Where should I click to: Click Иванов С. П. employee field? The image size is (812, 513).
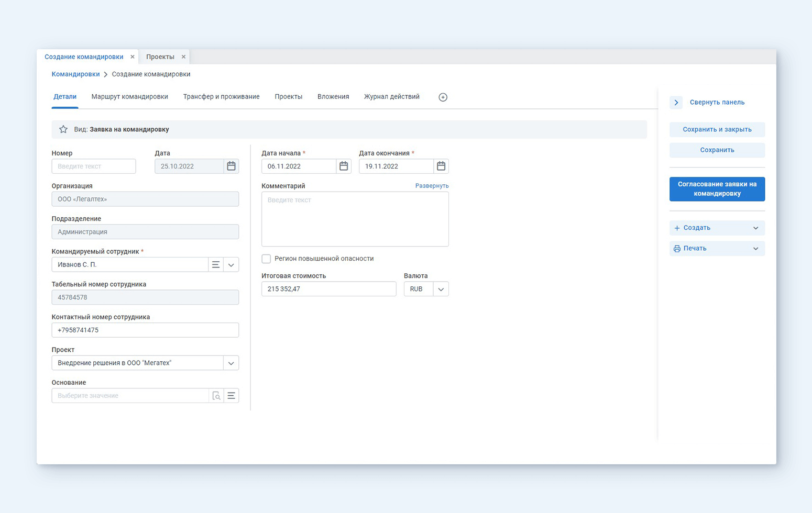[x=130, y=264]
